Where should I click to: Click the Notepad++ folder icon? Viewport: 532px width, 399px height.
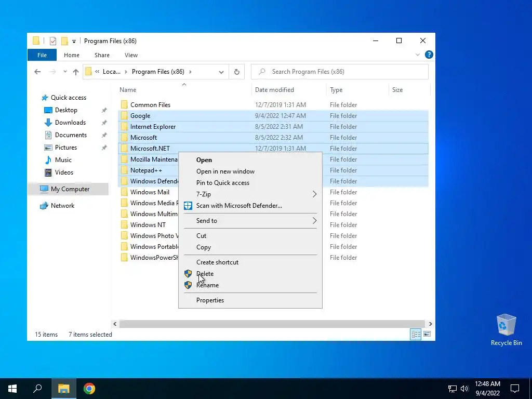pyautogui.click(x=125, y=170)
